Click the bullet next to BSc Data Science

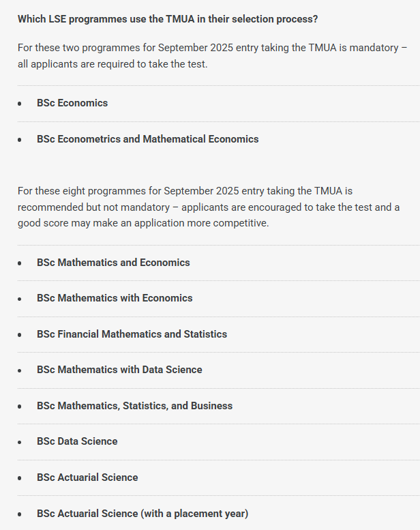click(20, 442)
